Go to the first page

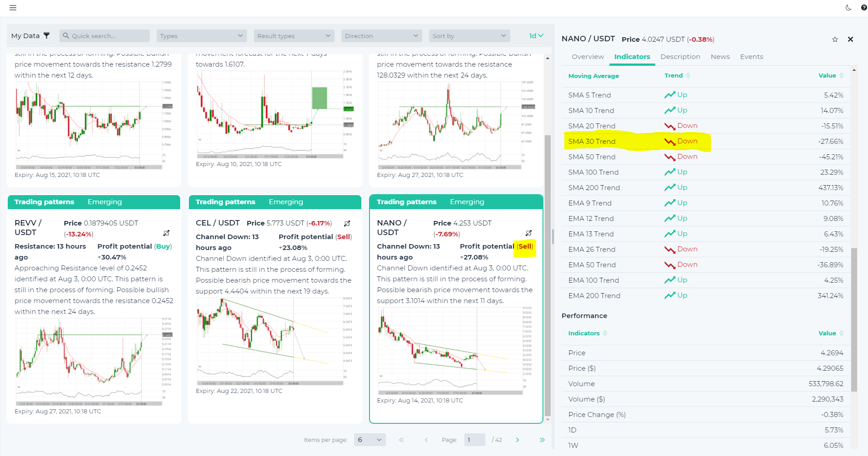401,440
